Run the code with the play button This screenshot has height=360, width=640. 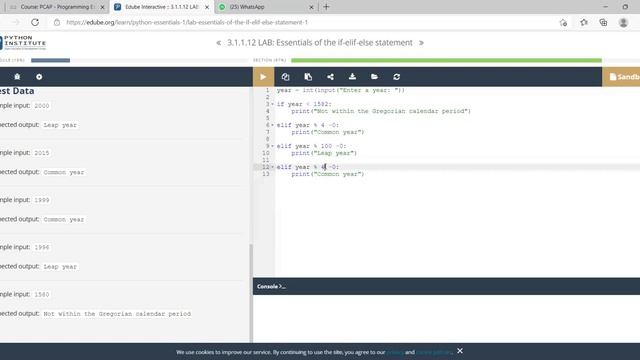[x=263, y=77]
